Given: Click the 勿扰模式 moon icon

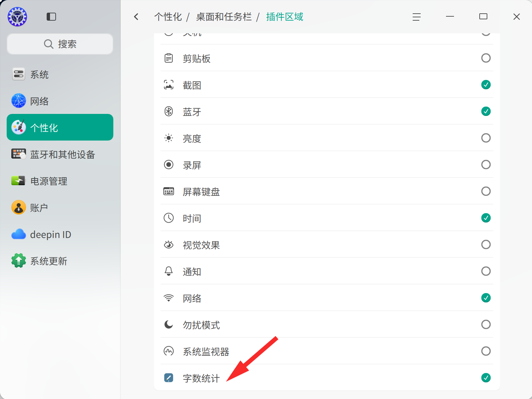Looking at the screenshot, I should (x=169, y=324).
